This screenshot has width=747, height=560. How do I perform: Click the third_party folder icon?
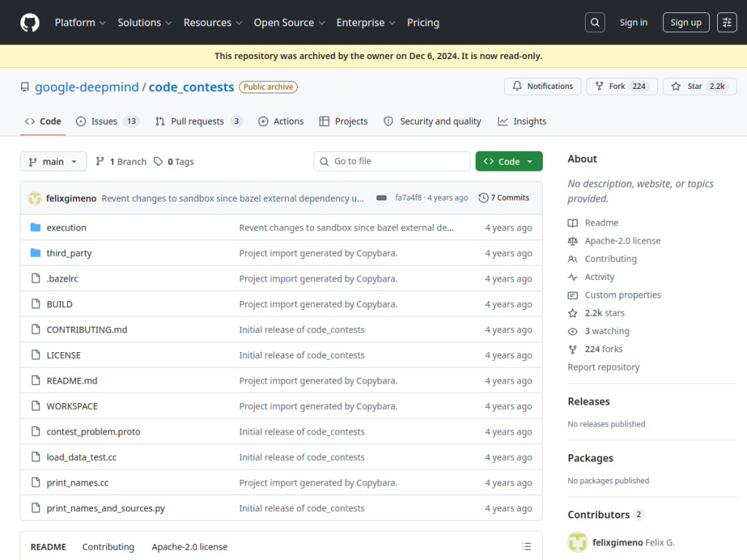tap(35, 253)
